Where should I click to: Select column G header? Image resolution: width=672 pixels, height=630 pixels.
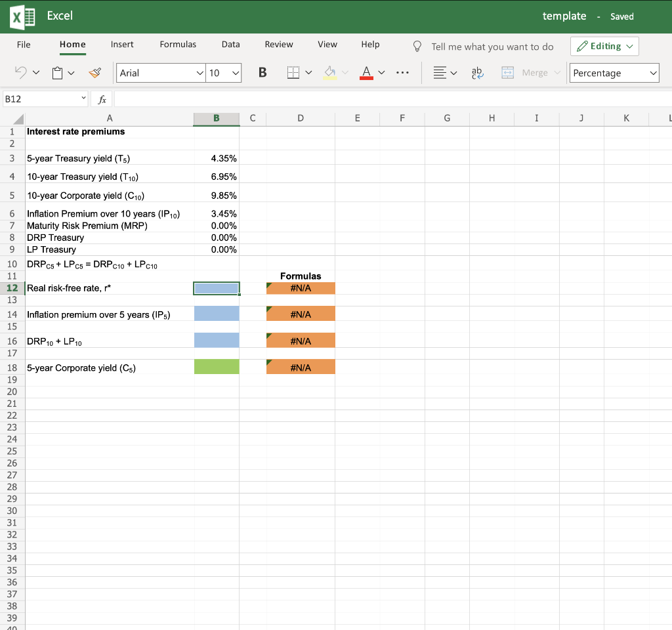(x=447, y=118)
